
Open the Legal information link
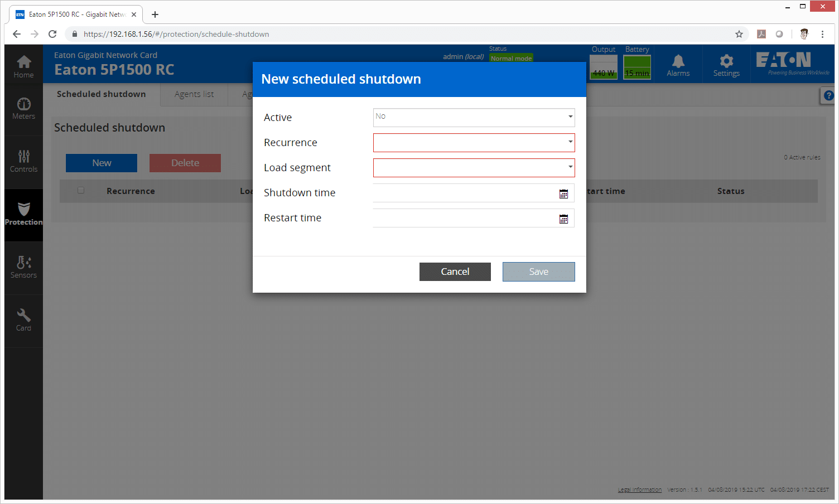640,490
